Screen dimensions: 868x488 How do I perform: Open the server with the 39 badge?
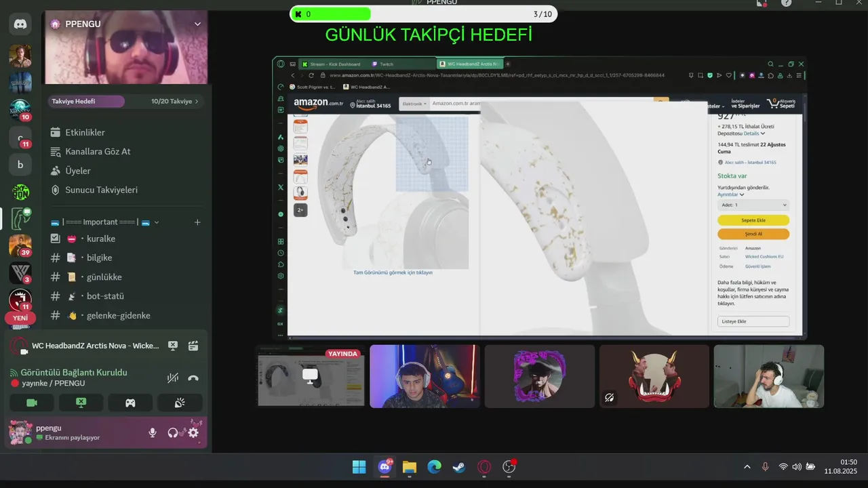tap(20, 245)
